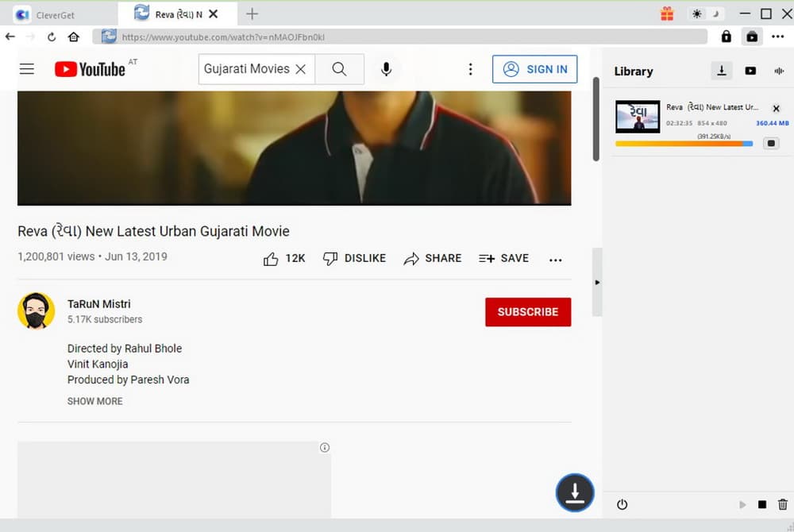
Task: Delete all tasks with the trash icon
Action: coord(783,504)
